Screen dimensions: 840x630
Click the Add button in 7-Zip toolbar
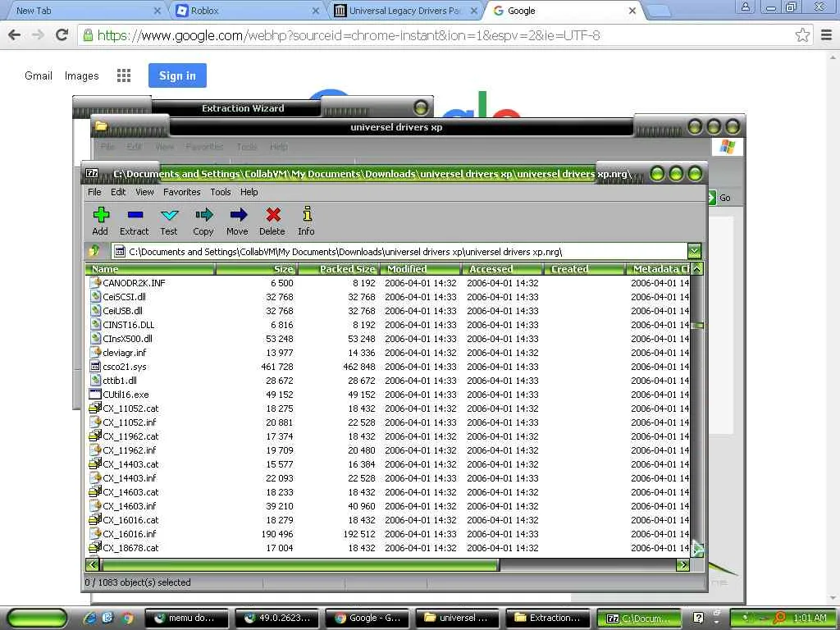tap(101, 221)
